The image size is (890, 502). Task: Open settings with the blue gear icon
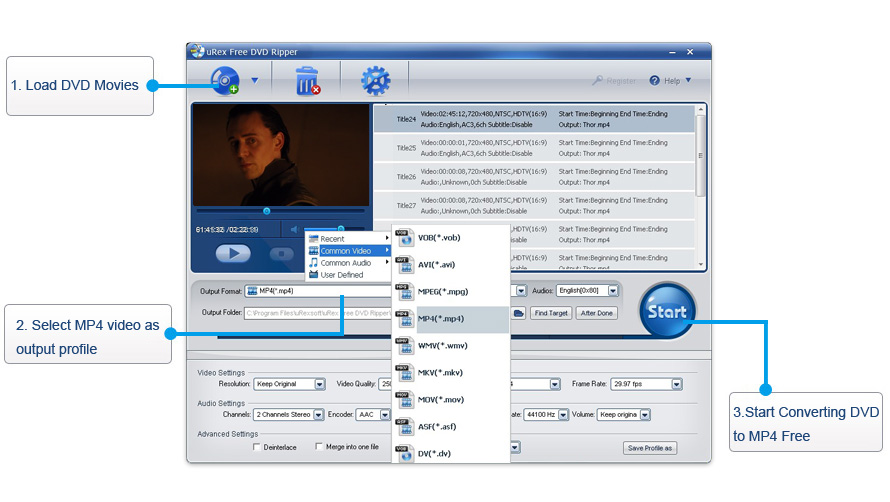375,80
